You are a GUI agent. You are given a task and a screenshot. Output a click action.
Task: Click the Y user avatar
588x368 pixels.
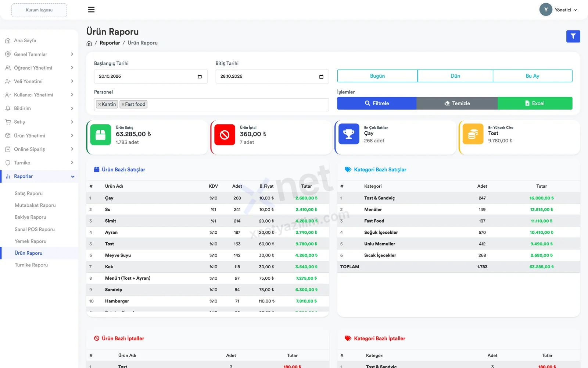click(x=546, y=10)
